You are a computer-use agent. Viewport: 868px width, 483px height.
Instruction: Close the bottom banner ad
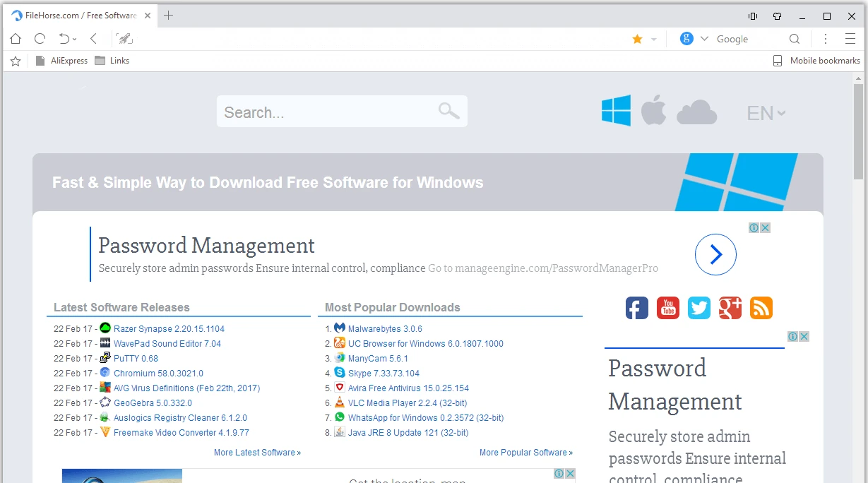[570, 473]
